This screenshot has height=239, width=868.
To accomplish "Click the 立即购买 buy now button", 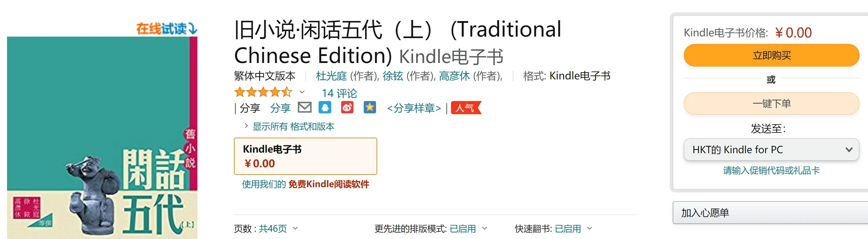I will [x=771, y=55].
